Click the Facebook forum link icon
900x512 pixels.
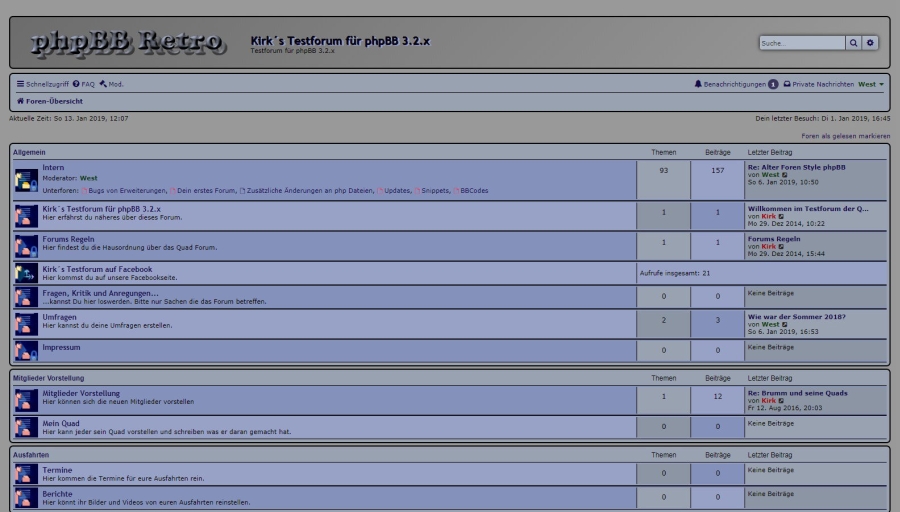26,272
